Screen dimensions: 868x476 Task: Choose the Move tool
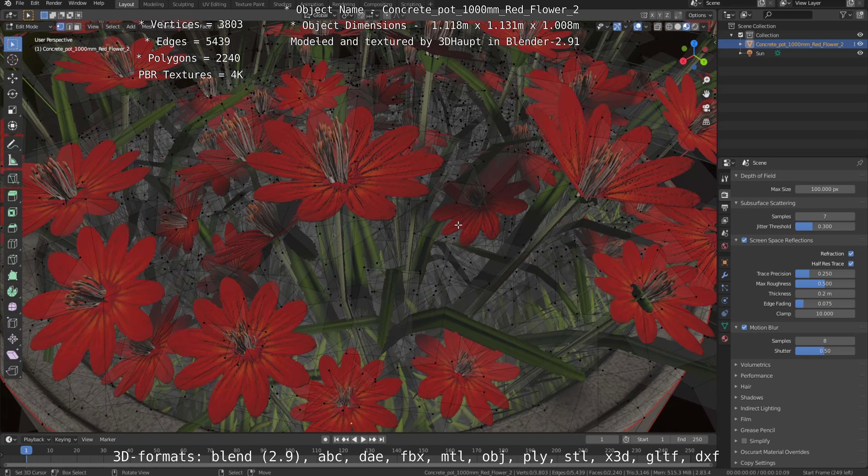click(x=13, y=78)
